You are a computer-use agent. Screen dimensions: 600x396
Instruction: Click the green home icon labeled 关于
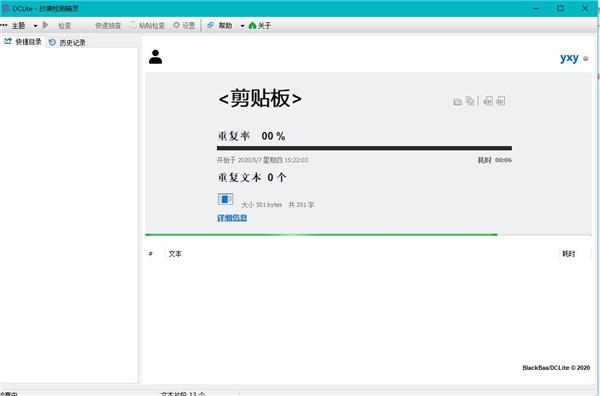coord(260,26)
